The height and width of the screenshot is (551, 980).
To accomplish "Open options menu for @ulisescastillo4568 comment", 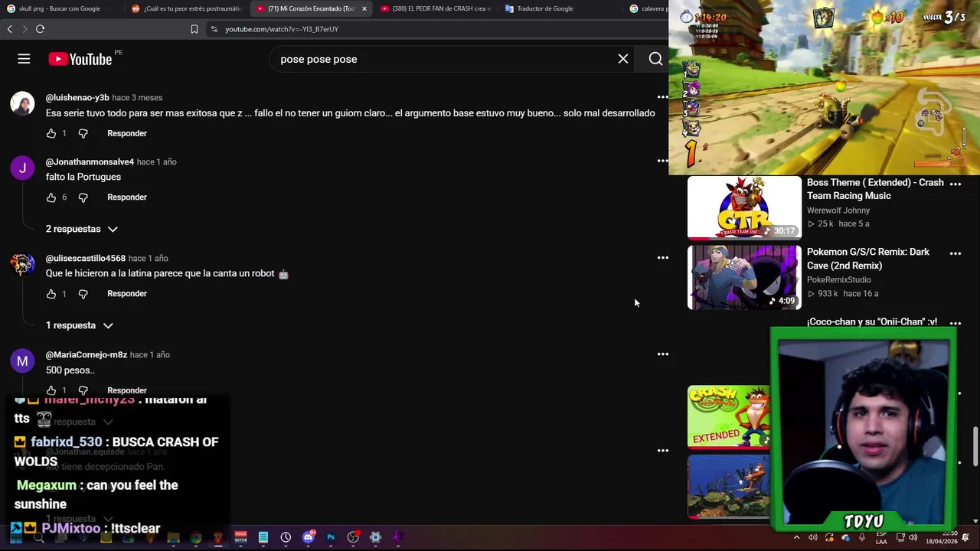I will coord(663,258).
